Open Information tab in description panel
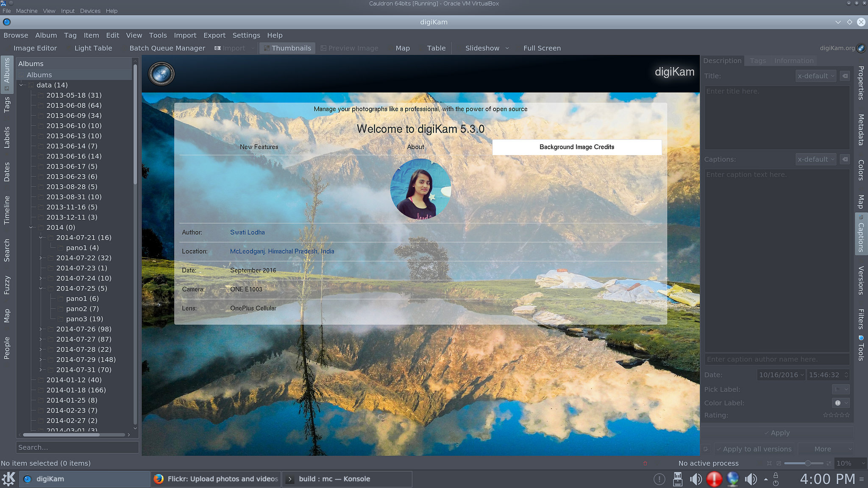Viewport: 868px width, 488px height. point(794,61)
